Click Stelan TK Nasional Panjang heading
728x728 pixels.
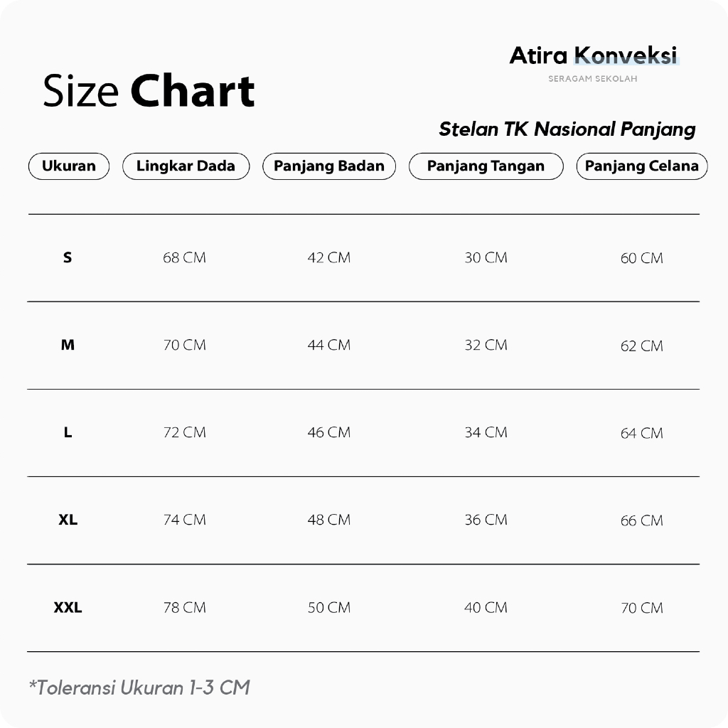[567, 129]
